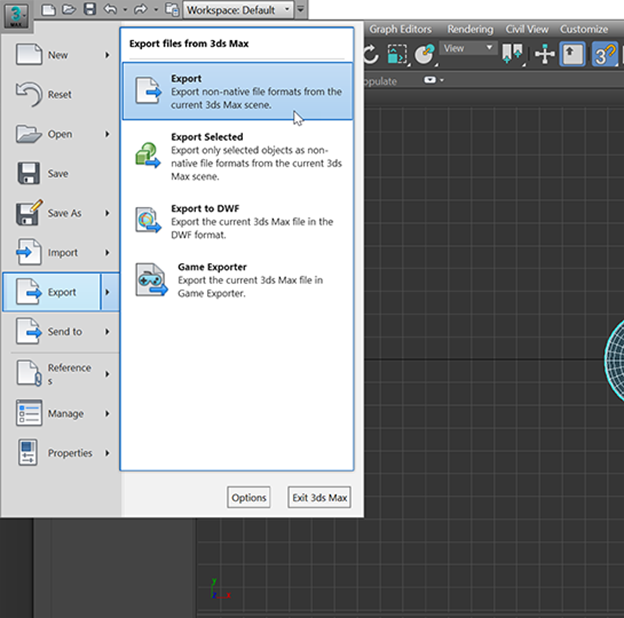Click the Project Folder icon beside Workspace
The image size is (624, 618).
tap(172, 10)
